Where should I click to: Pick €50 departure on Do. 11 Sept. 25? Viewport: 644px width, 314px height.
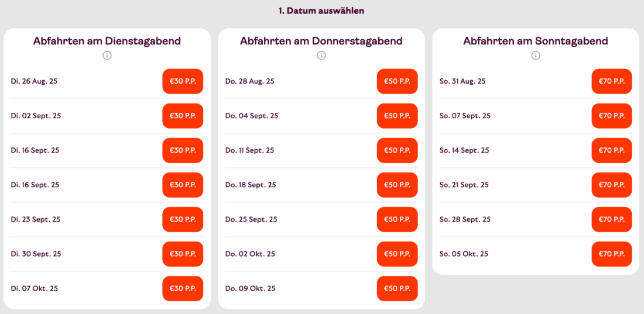[x=397, y=150]
